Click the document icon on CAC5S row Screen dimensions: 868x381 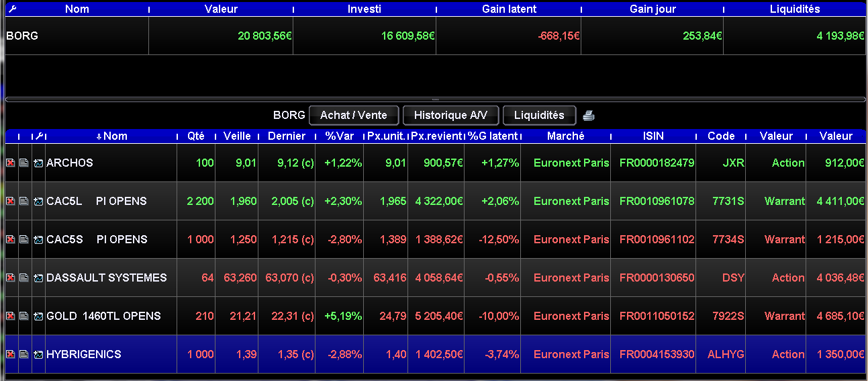pyautogui.click(x=23, y=240)
